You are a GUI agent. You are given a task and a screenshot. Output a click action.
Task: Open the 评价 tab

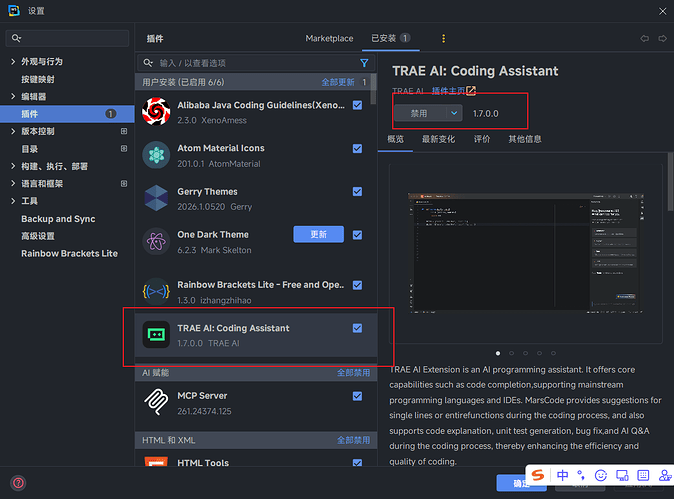(x=482, y=139)
